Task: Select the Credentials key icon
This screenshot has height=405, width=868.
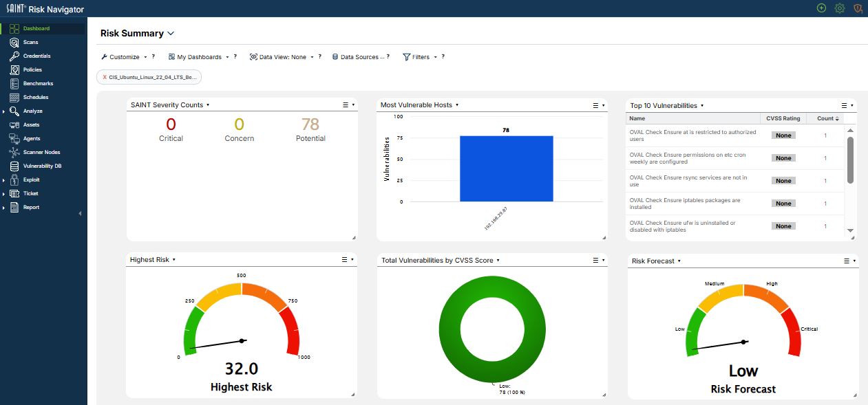Action: tap(14, 56)
